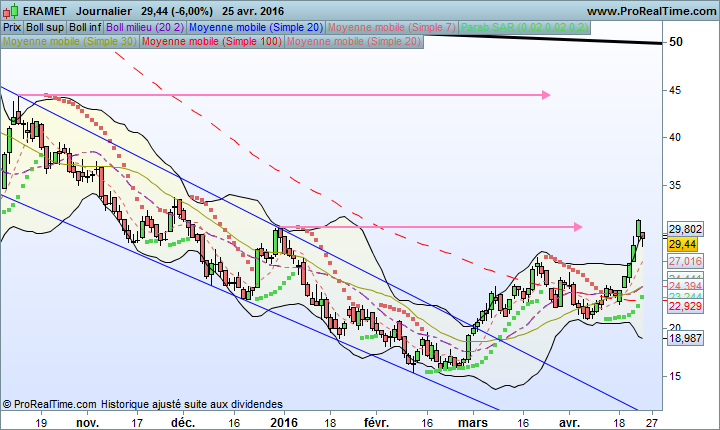Open Parab SAR (0,02 0,02 0,2) label
The width and height of the screenshot is (720, 430).
(x=524, y=28)
